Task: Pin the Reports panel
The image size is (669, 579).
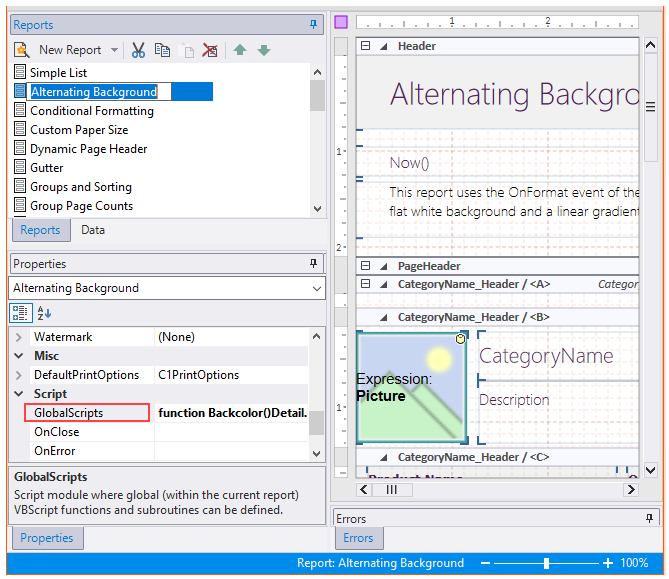Action: [314, 24]
